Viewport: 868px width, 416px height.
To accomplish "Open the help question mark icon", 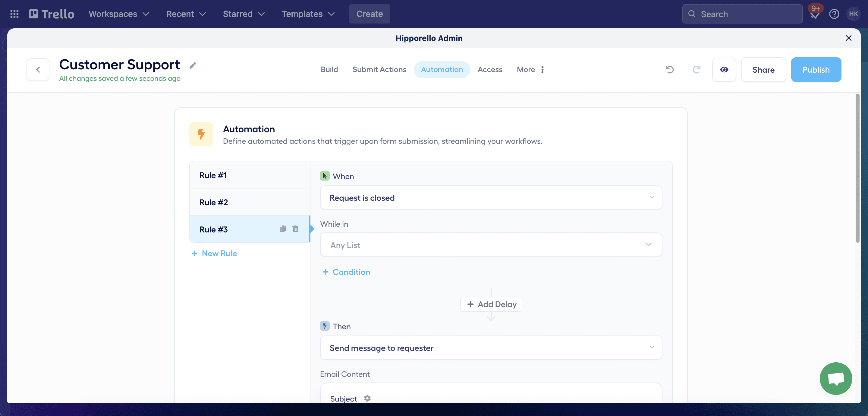I will point(834,14).
